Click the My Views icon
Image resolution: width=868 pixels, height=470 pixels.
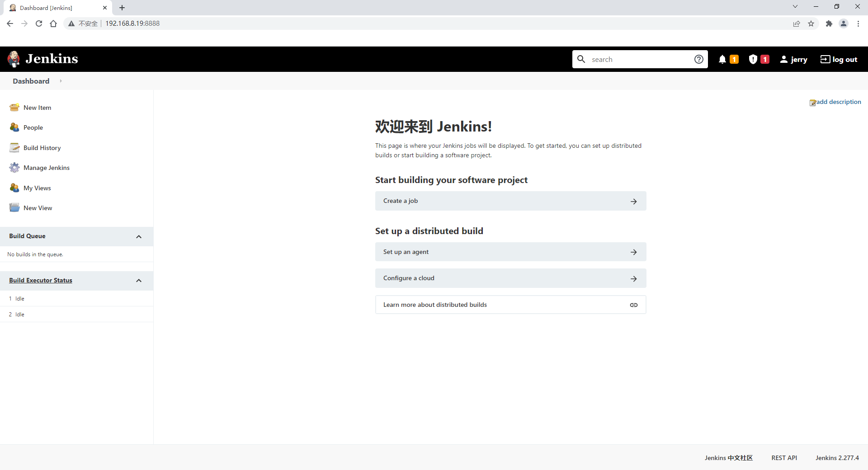[x=14, y=188]
